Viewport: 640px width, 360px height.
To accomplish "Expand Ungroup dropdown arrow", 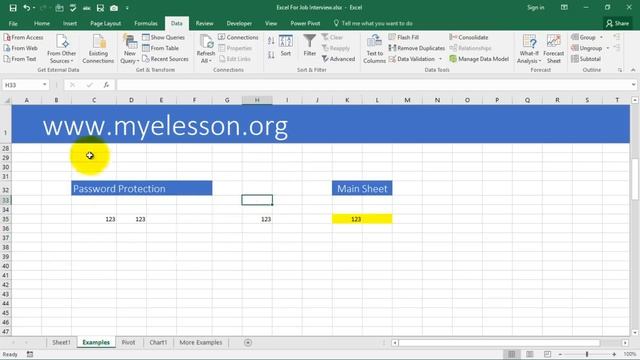I will [x=608, y=48].
